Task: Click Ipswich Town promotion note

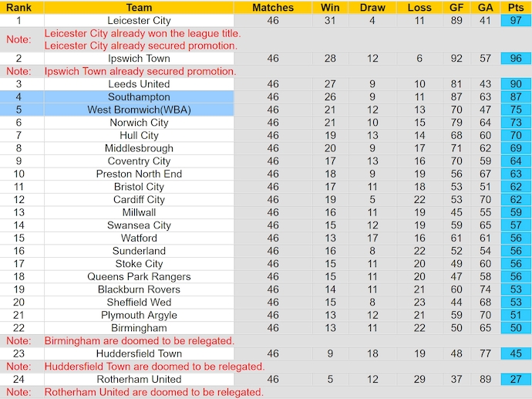Action: [140, 72]
